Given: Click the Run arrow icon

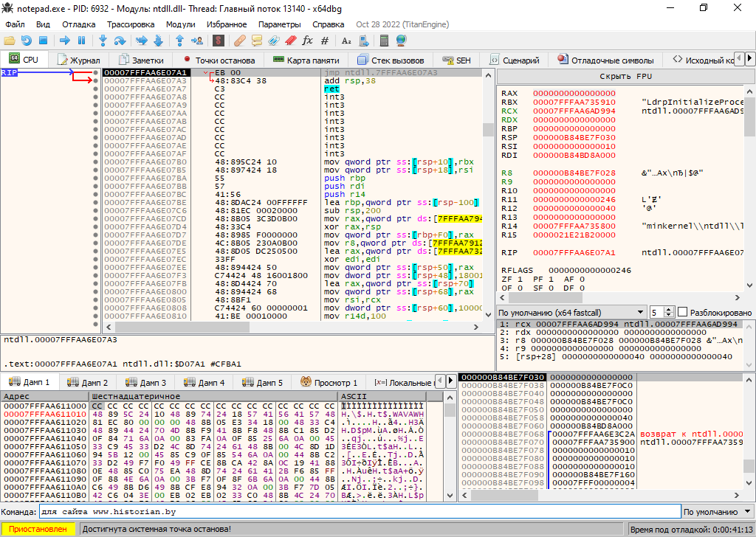Looking at the screenshot, I should click(65, 41).
